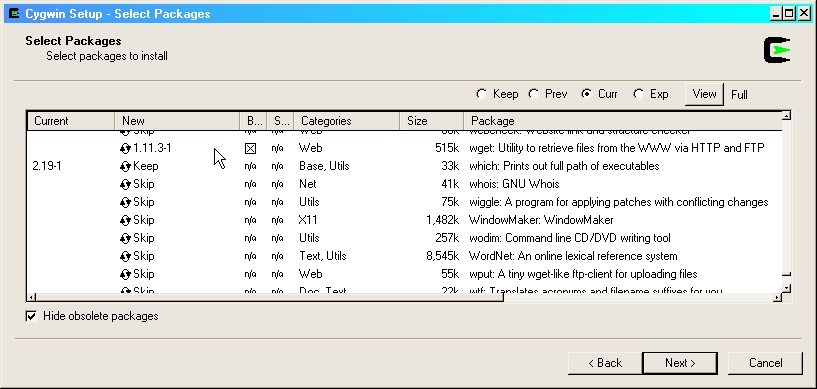
Task: Click the 515k size value for wget
Action: click(447, 148)
